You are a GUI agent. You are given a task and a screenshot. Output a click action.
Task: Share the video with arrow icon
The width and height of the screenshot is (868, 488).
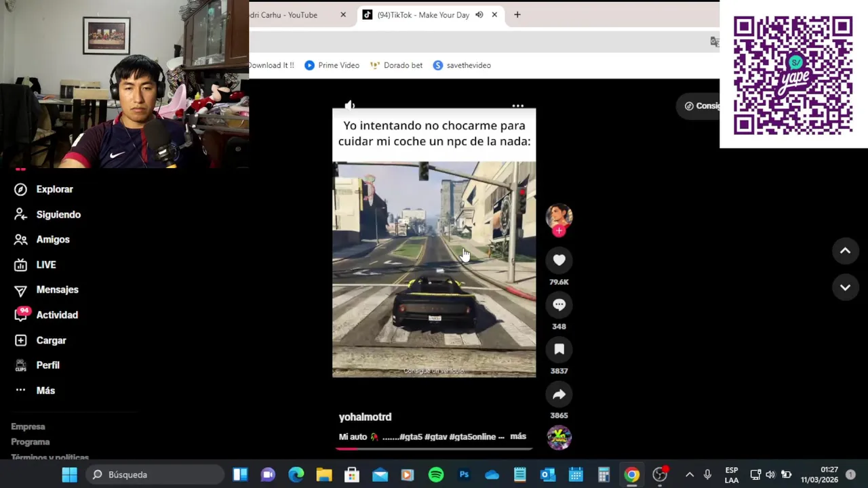point(559,394)
